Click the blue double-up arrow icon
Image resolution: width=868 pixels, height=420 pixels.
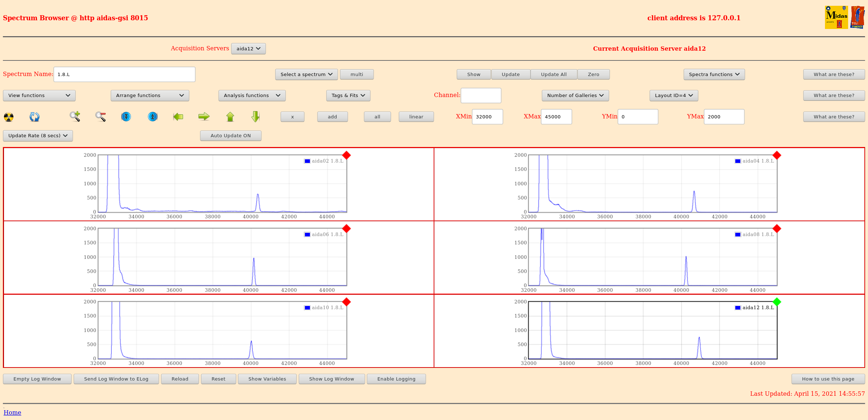pos(153,117)
